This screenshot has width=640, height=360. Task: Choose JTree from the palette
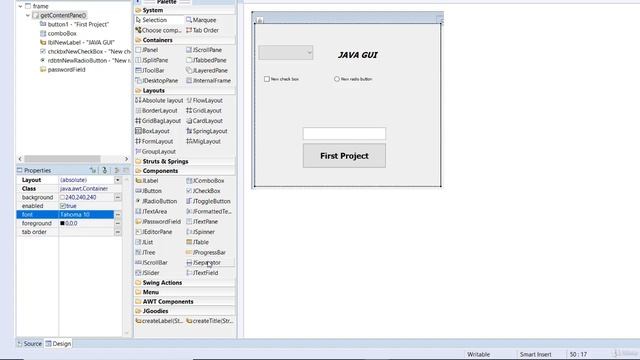145,252
